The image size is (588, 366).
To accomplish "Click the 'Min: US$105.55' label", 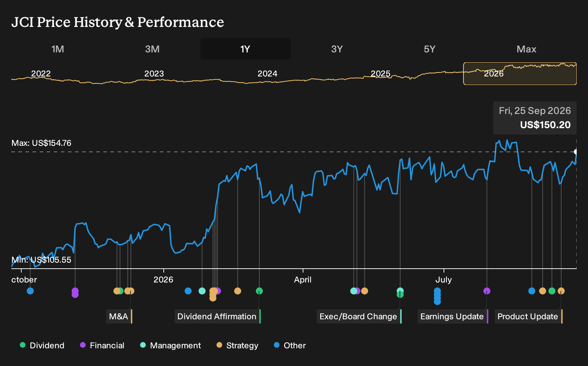I will pos(41,260).
